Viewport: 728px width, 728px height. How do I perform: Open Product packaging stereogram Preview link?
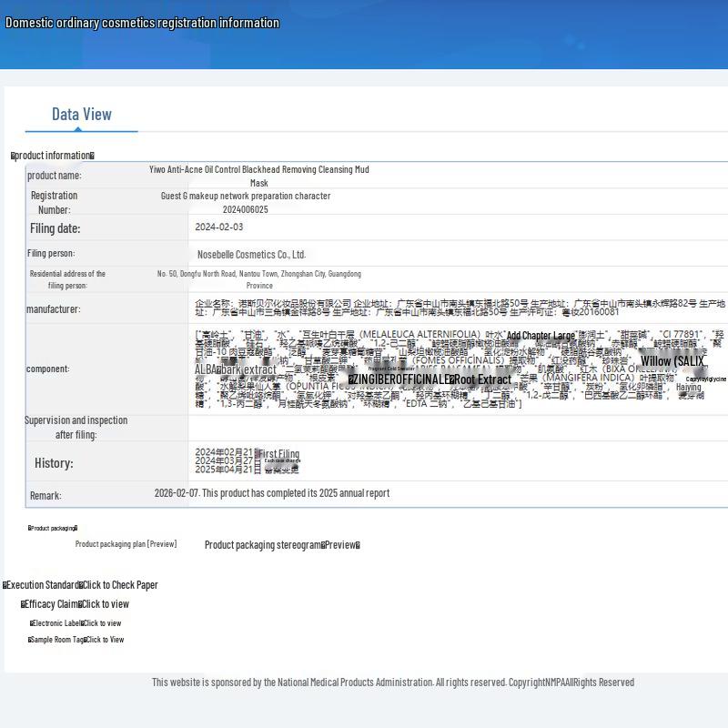click(282, 545)
